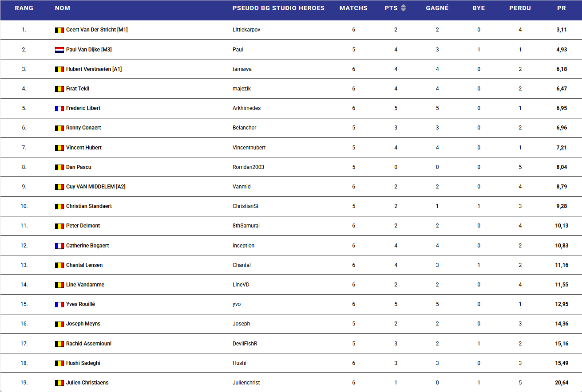
Task: Select the PR column header
Action: (562, 8)
